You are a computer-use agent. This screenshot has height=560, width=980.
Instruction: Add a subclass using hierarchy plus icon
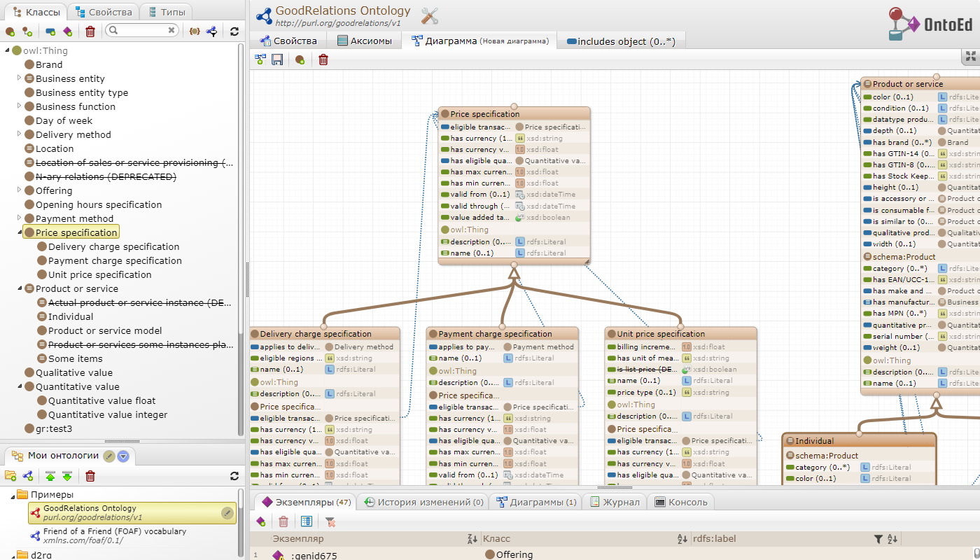[x=27, y=31]
